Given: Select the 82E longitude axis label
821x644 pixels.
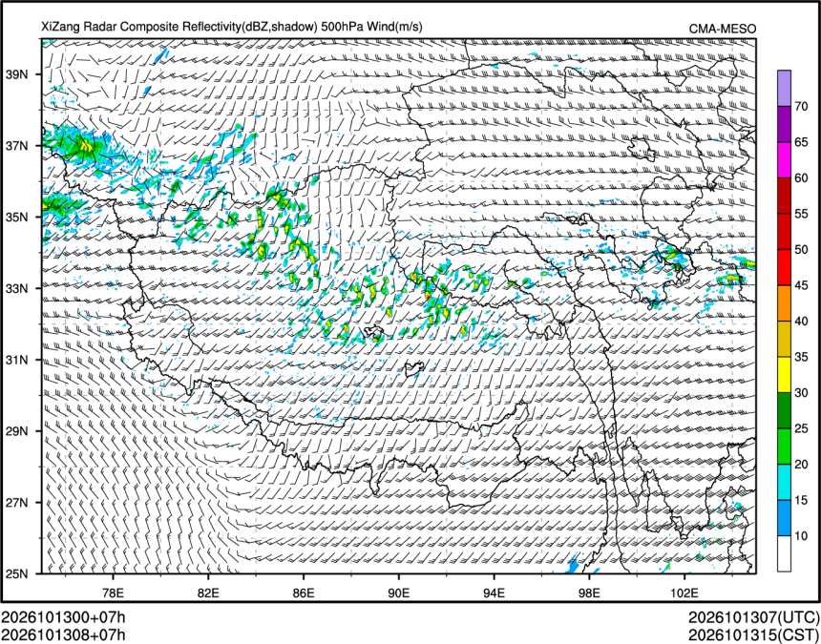Looking at the screenshot, I should [208, 592].
